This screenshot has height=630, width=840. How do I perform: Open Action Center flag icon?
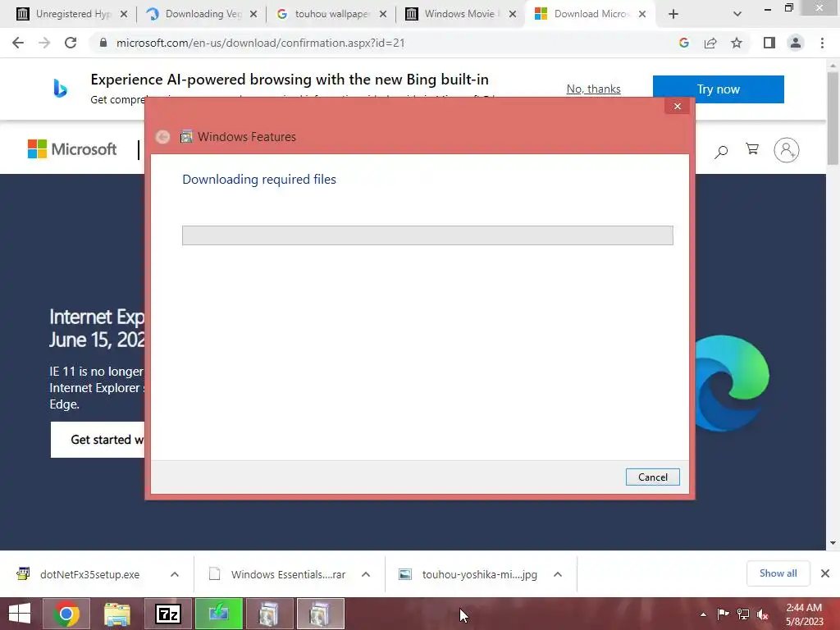coord(723,614)
